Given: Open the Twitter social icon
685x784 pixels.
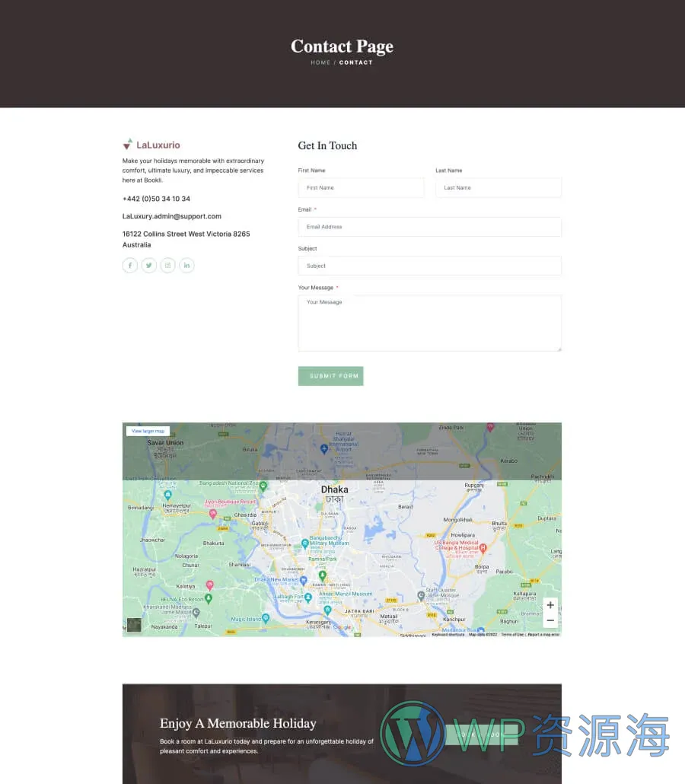Looking at the screenshot, I should pyautogui.click(x=149, y=265).
